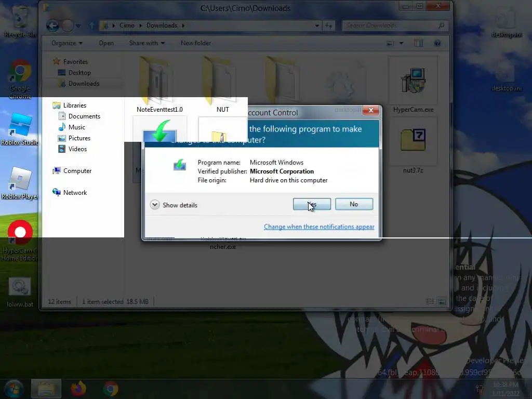
Task: Select the NoteEventtest1.0 folder
Action: 159,85
